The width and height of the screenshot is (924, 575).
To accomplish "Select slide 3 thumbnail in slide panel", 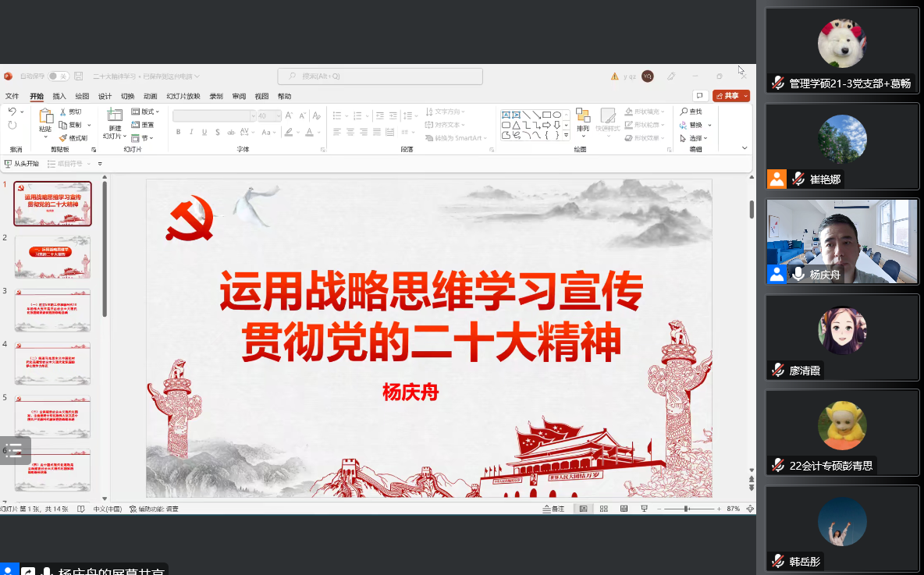I will coord(53,311).
